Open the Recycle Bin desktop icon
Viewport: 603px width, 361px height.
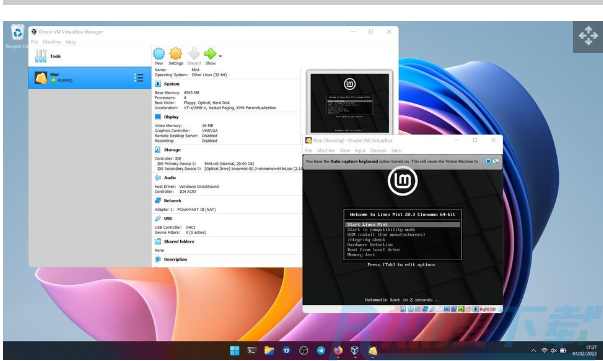pyautogui.click(x=17, y=36)
